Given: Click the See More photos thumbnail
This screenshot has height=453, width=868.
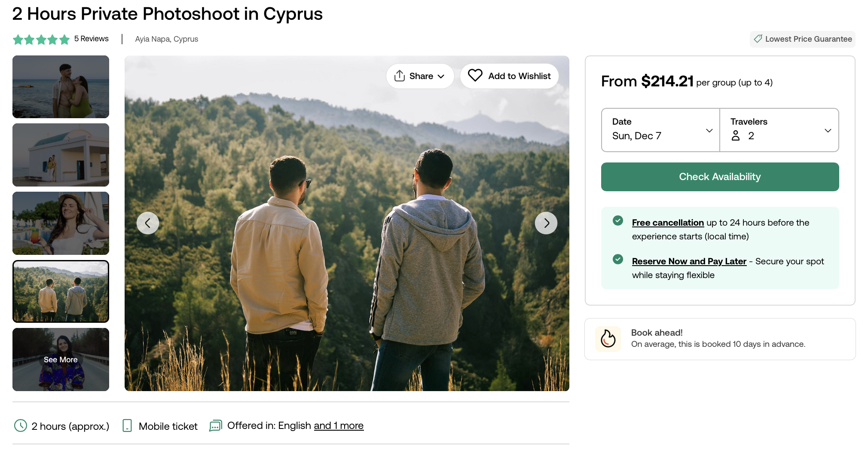Looking at the screenshot, I should pyautogui.click(x=61, y=359).
